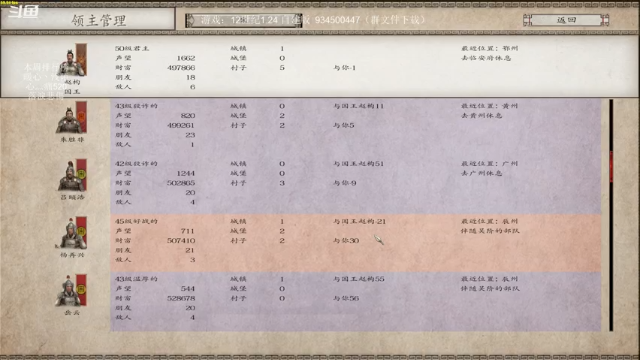This screenshot has height=360, width=640.
Task: Click the game title banner beside 领主管理
Action: 244,20
